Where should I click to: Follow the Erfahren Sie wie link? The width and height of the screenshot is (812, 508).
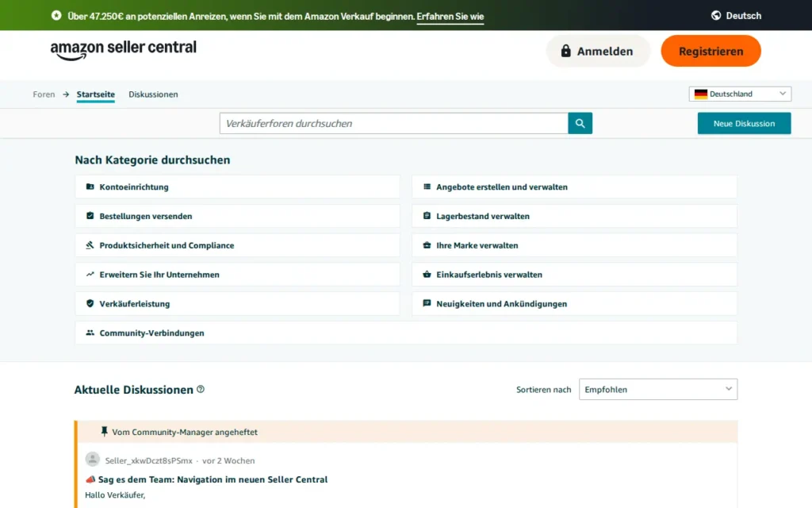pos(450,16)
